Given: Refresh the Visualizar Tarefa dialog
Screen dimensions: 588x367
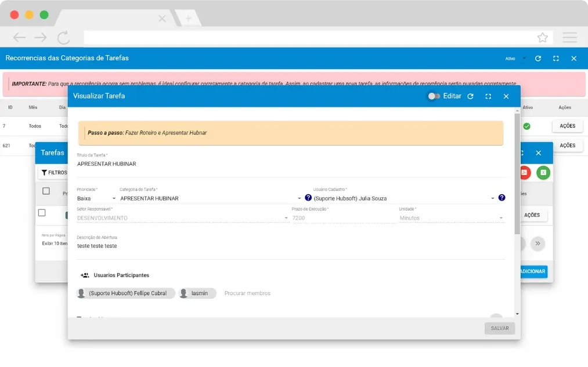Looking at the screenshot, I should coord(470,96).
